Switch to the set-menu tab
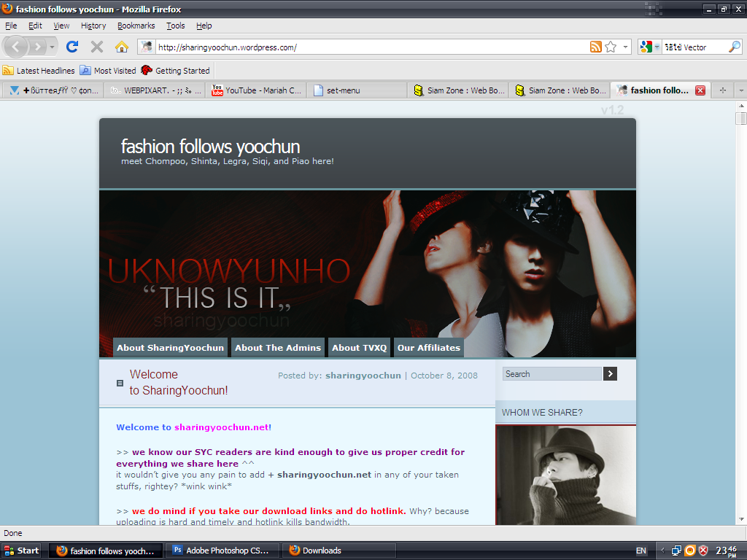 click(357, 90)
